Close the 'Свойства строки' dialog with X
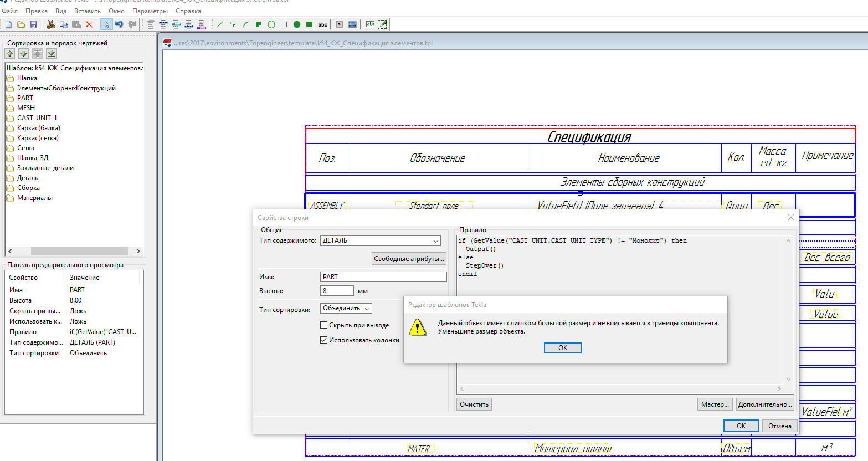The width and height of the screenshot is (868, 461). pos(791,217)
